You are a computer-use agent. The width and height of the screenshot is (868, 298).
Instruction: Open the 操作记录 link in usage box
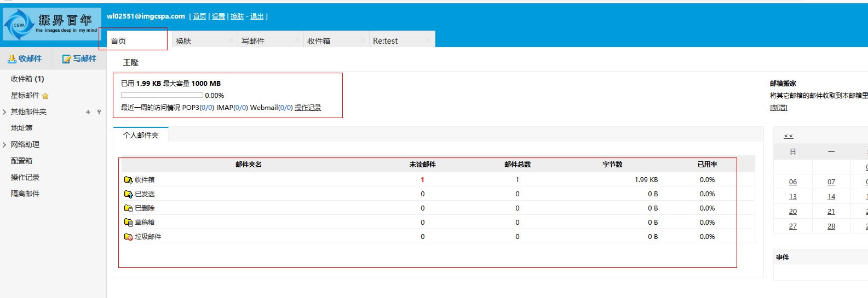pos(308,108)
